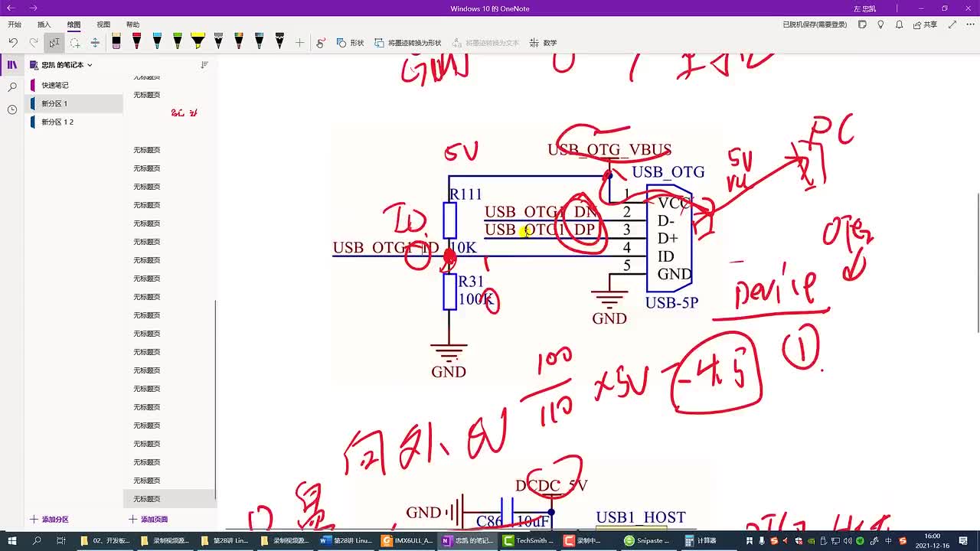Image resolution: width=980 pixels, height=551 pixels.
Task: Select the black pen
Action: click(x=279, y=41)
